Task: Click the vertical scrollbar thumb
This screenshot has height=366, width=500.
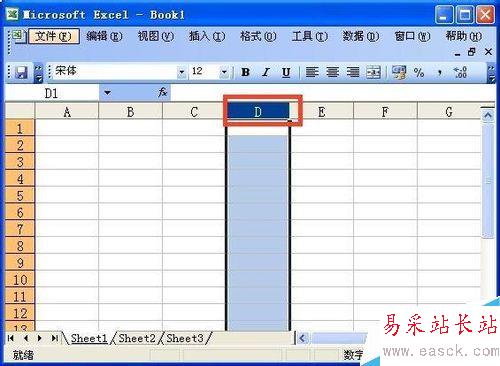Action: pyautogui.click(x=488, y=180)
